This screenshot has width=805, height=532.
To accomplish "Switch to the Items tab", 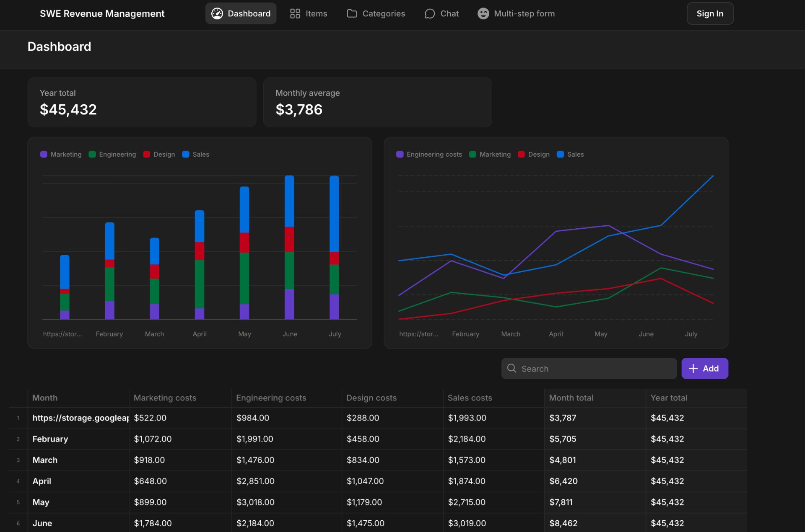I will coord(316,13).
